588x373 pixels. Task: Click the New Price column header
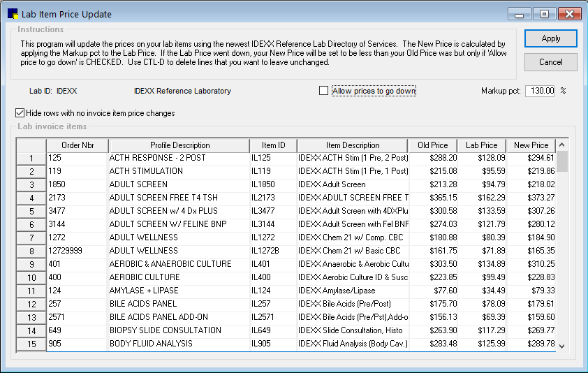pos(531,145)
